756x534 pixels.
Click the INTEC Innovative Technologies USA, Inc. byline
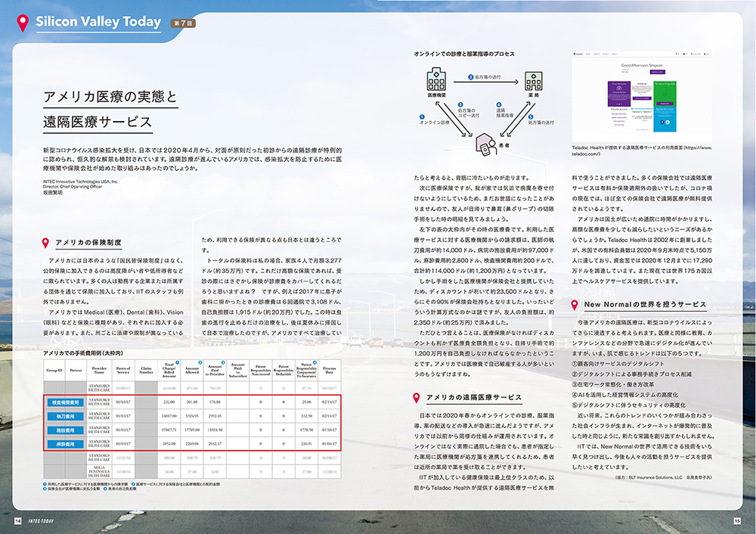[81, 182]
